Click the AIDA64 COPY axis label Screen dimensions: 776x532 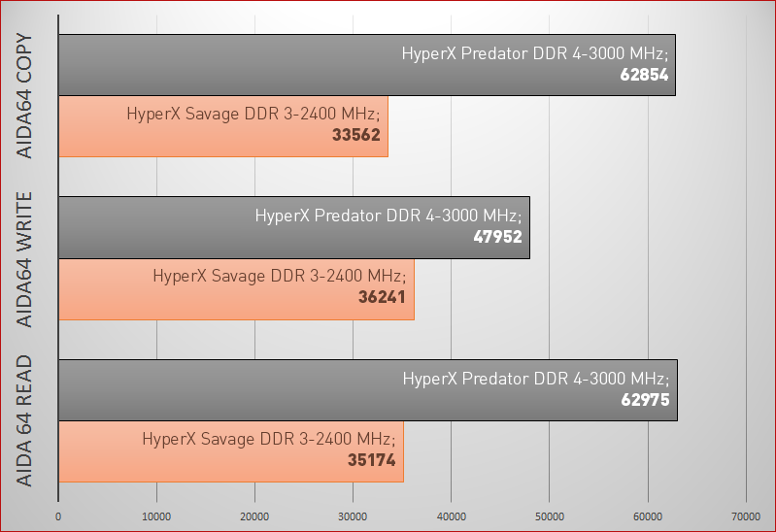(24, 96)
